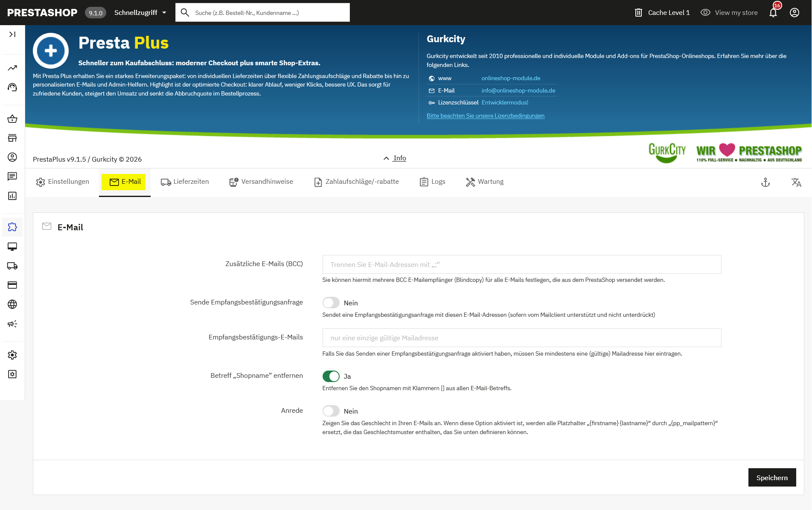
Task: Click the GurkCity logo
Action: pyautogui.click(x=667, y=153)
